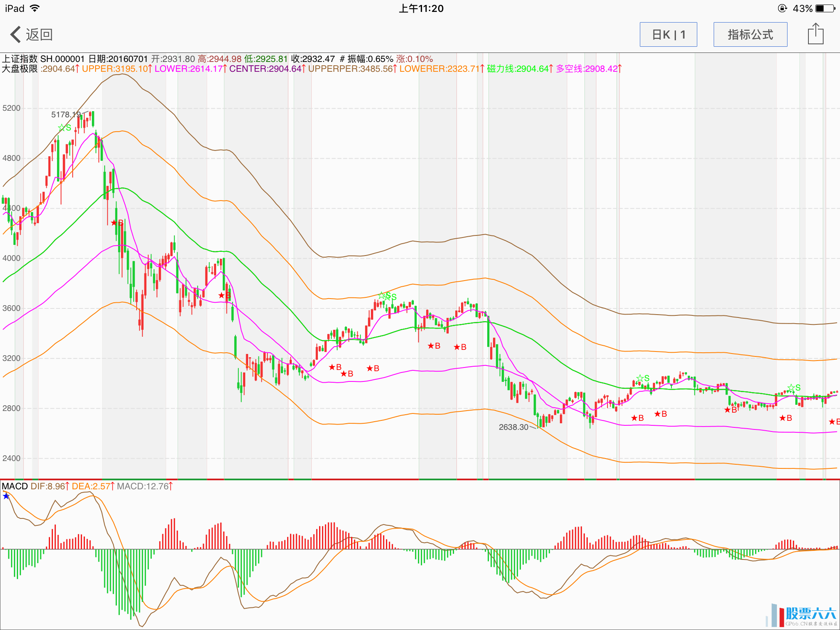Click the blue star MACD marker
This screenshot has width=840, height=630.
tap(6, 496)
